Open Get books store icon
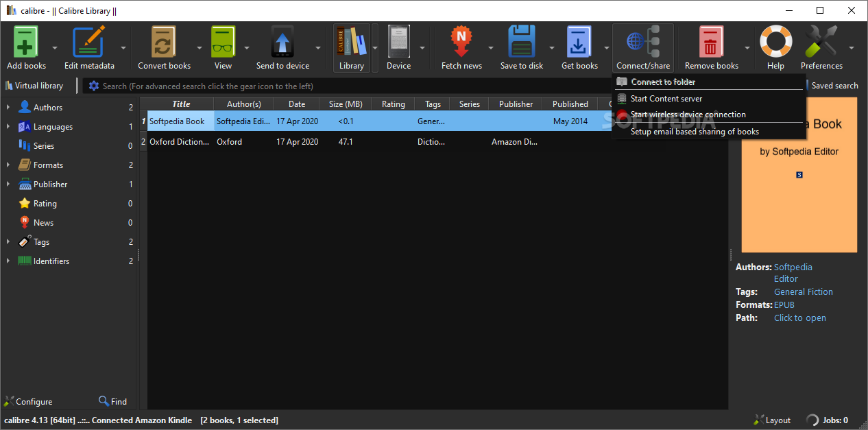 [x=579, y=43]
